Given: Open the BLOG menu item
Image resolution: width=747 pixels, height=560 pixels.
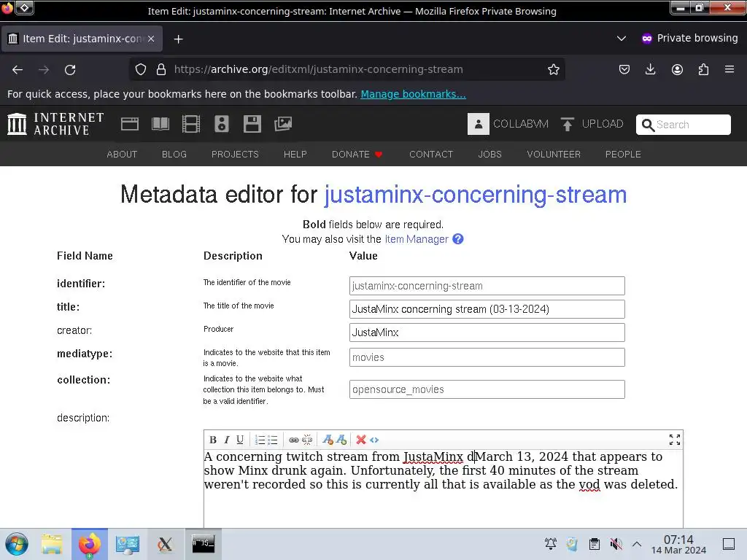Looking at the screenshot, I should pyautogui.click(x=174, y=155).
